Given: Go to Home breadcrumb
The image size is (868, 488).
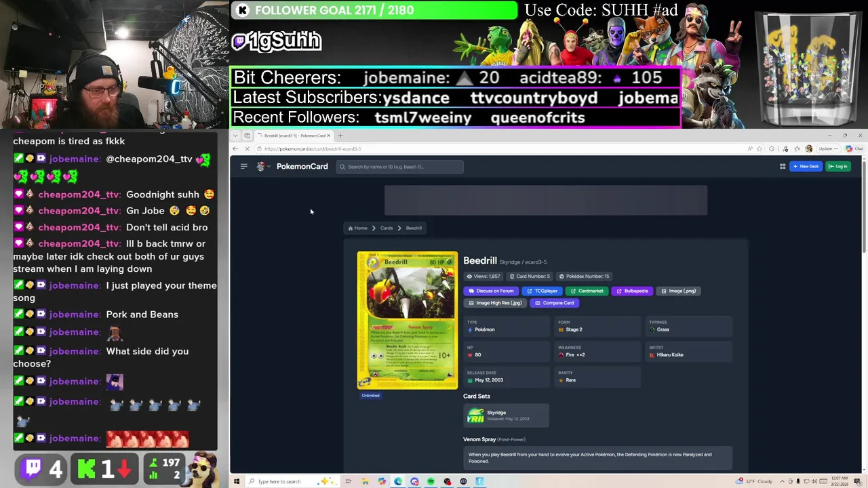Looking at the screenshot, I should coord(357,228).
